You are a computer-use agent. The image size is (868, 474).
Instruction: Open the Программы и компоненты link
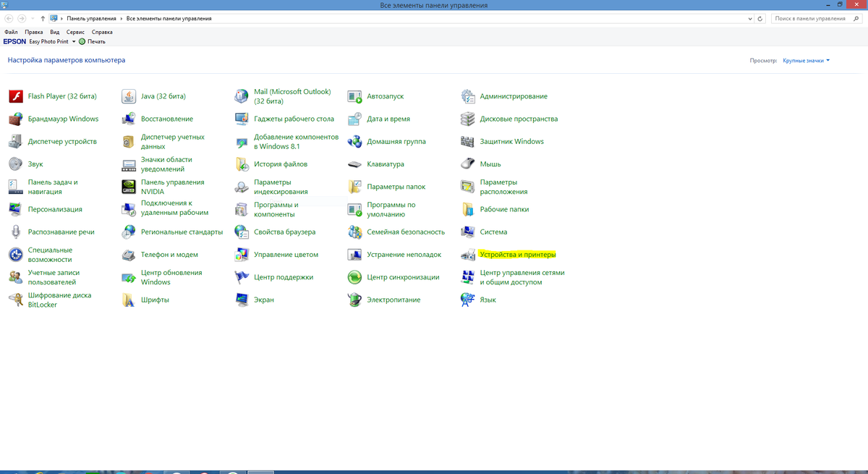click(276, 210)
